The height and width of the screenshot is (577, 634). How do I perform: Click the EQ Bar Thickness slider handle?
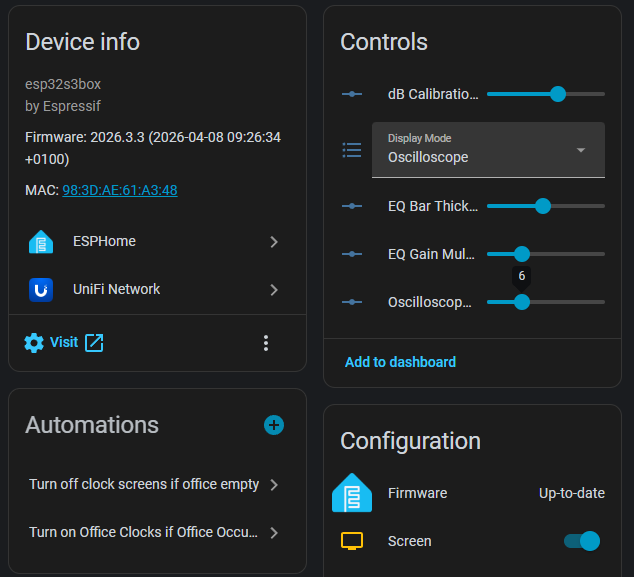pos(543,206)
